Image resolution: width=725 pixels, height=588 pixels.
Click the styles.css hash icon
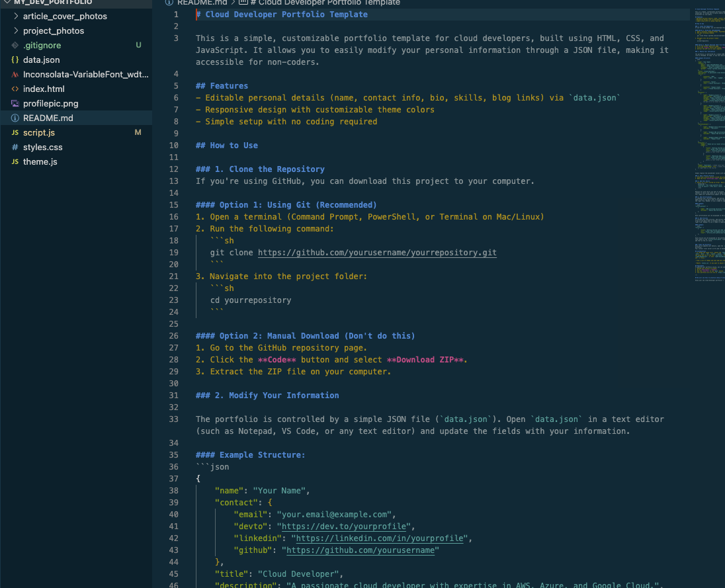point(15,147)
